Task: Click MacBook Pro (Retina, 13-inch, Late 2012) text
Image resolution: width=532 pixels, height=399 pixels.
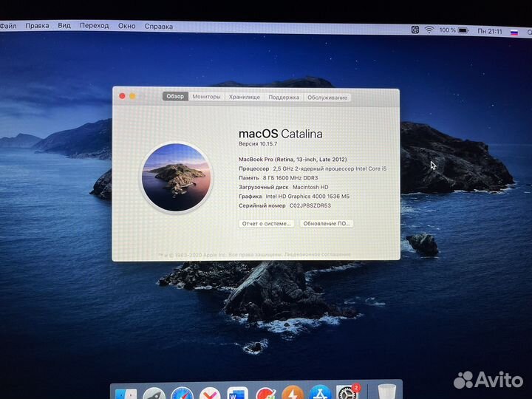Action: click(x=293, y=159)
